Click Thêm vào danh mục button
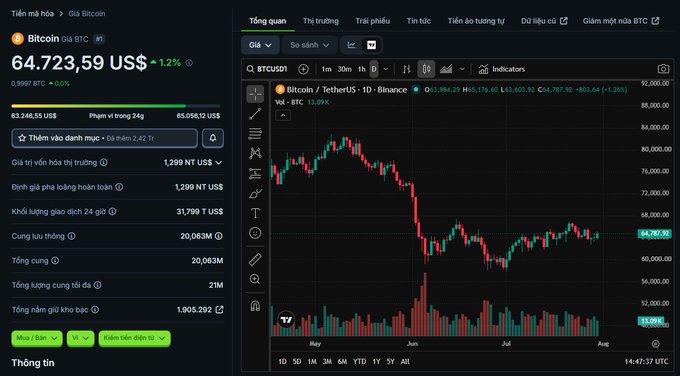The height and width of the screenshot is (376, 680). pyautogui.click(x=105, y=138)
